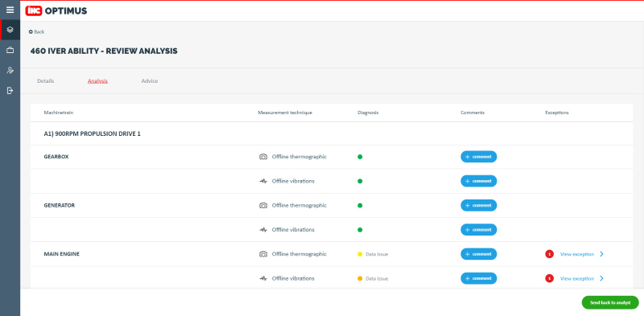The height and width of the screenshot is (316, 644).
Task: Expand Main Engine thermographic exception chevron
Action: coord(601,254)
